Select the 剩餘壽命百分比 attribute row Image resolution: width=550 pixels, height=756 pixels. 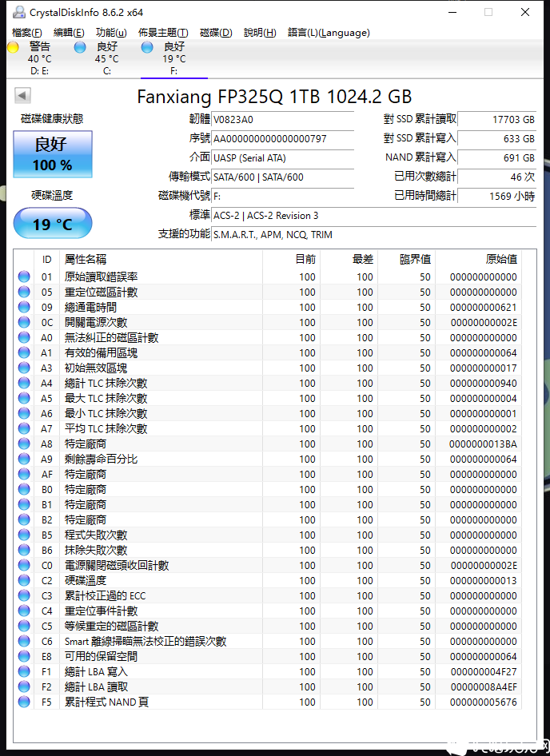tap(269, 459)
